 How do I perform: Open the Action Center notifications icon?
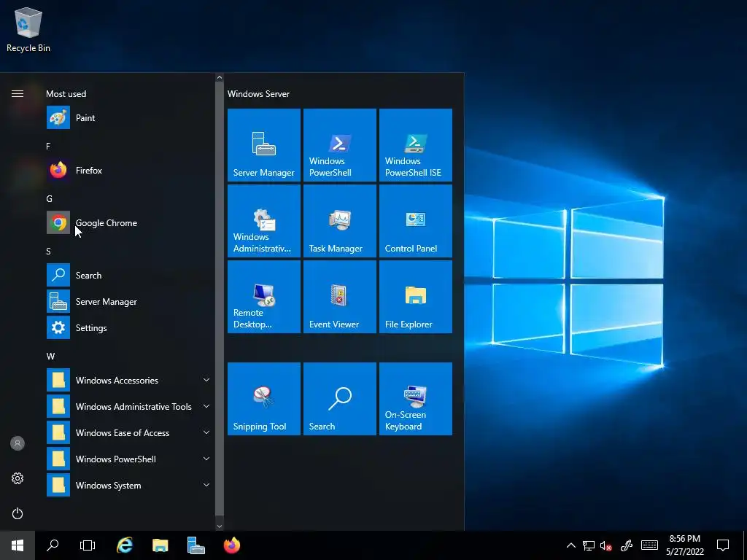coord(723,545)
